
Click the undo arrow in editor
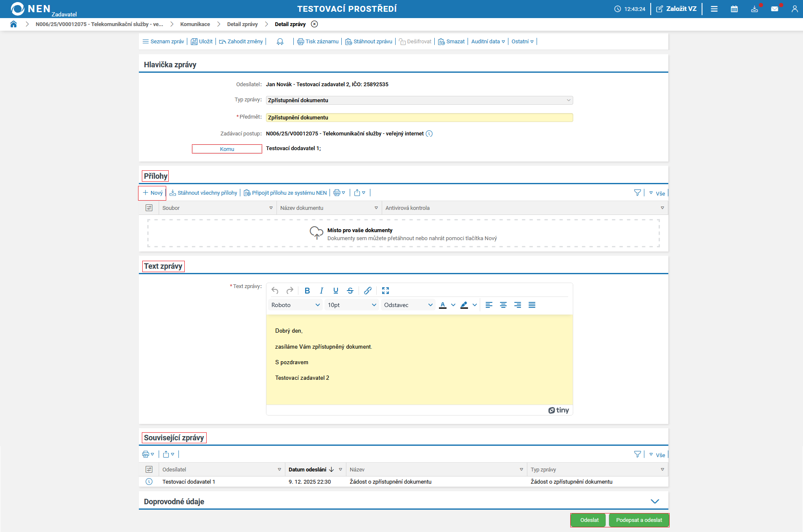pos(275,291)
